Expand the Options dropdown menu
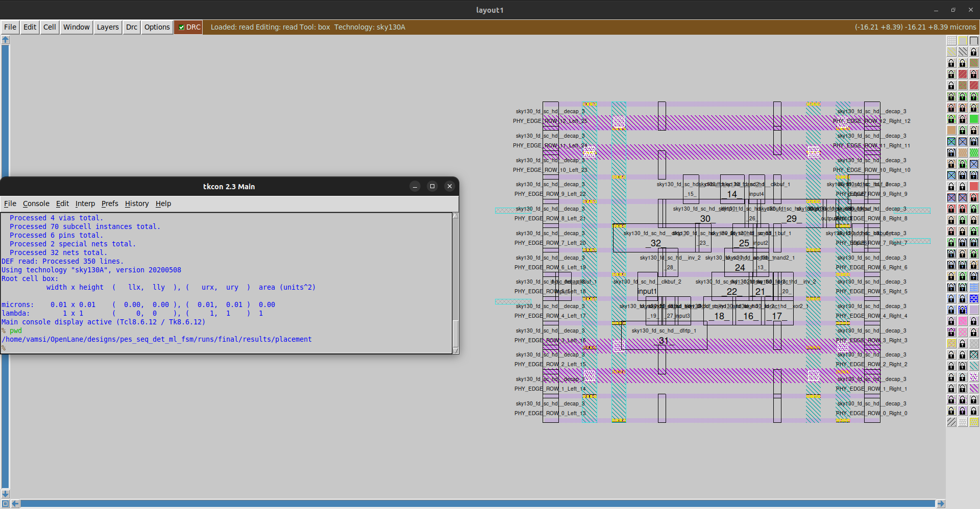Image resolution: width=980 pixels, height=509 pixels. 157,28
